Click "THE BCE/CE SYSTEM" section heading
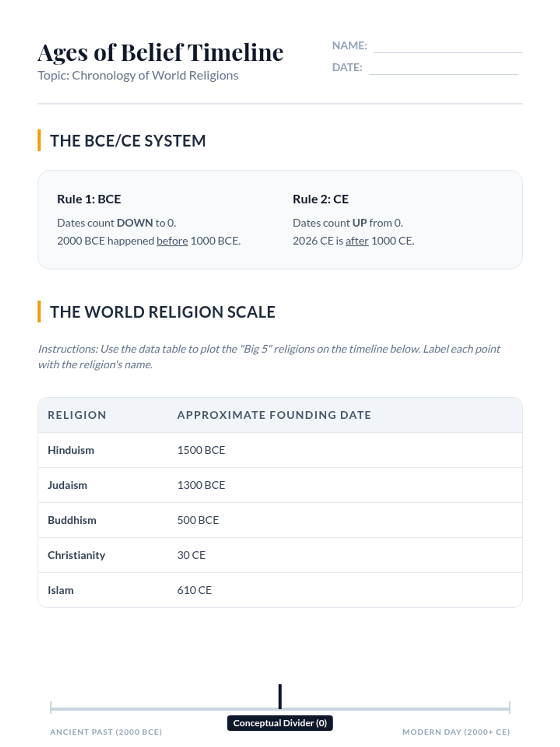Viewport: 560px width, 747px height. 128,141
